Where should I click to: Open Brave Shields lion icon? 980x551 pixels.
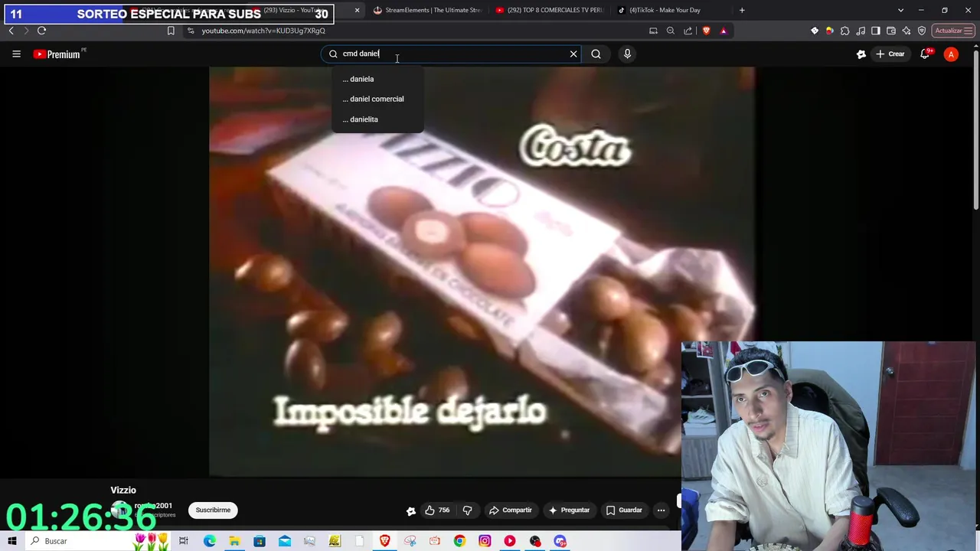coord(706,31)
